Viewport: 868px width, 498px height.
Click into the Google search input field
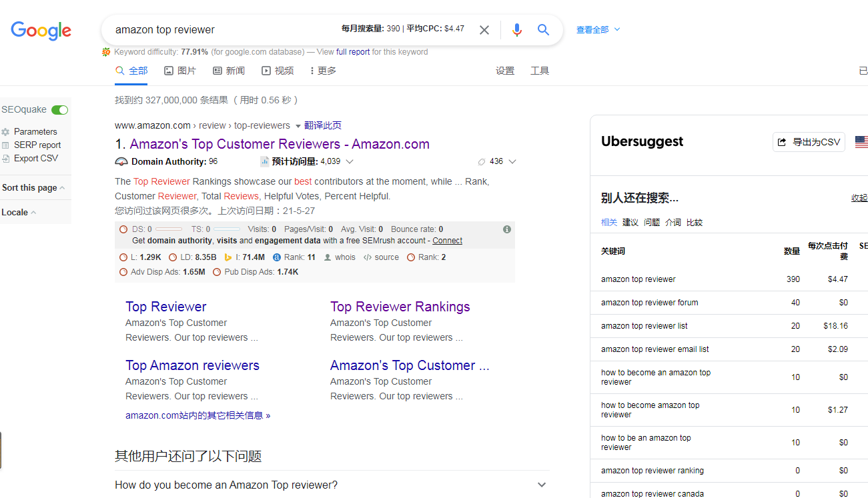pyautogui.click(x=224, y=30)
